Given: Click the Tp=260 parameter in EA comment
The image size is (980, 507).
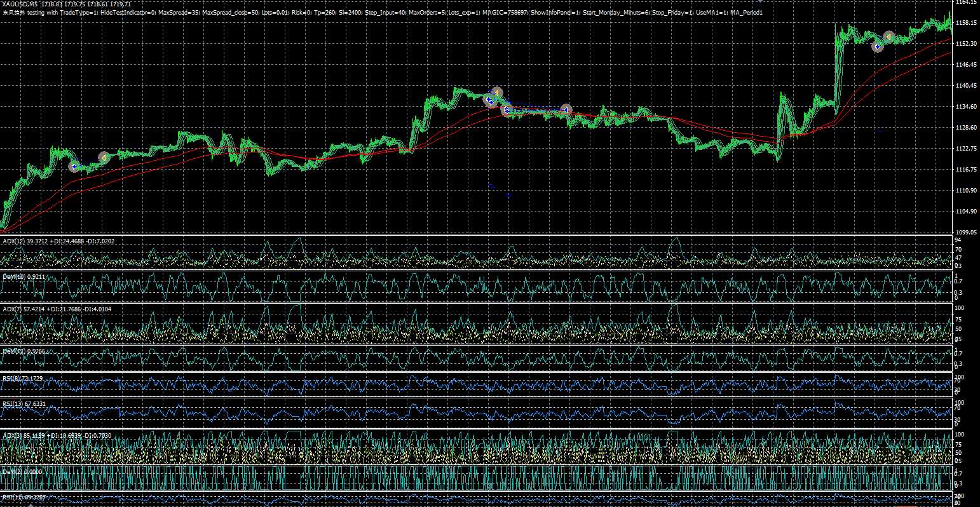Looking at the screenshot, I should [x=325, y=13].
